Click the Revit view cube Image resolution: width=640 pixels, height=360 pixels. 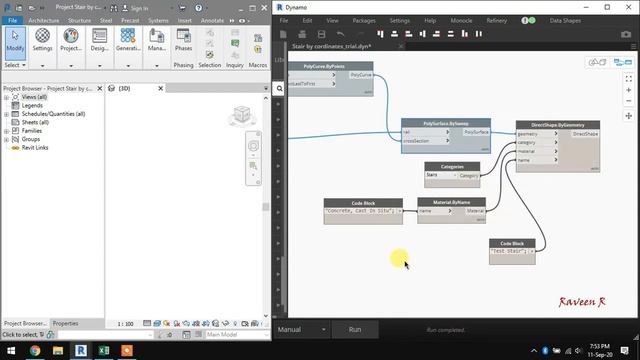pos(242,116)
